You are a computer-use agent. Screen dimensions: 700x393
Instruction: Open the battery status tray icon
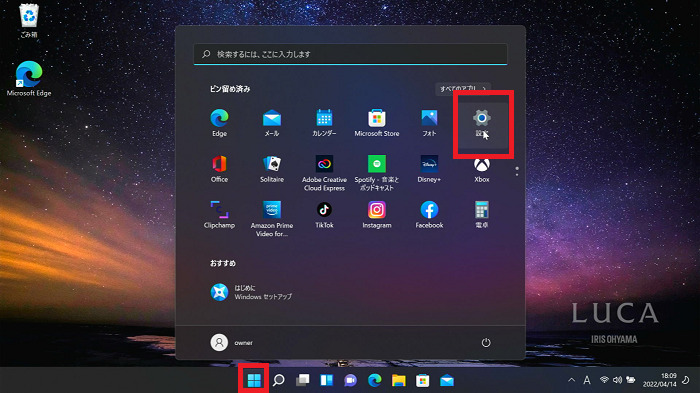click(631, 380)
